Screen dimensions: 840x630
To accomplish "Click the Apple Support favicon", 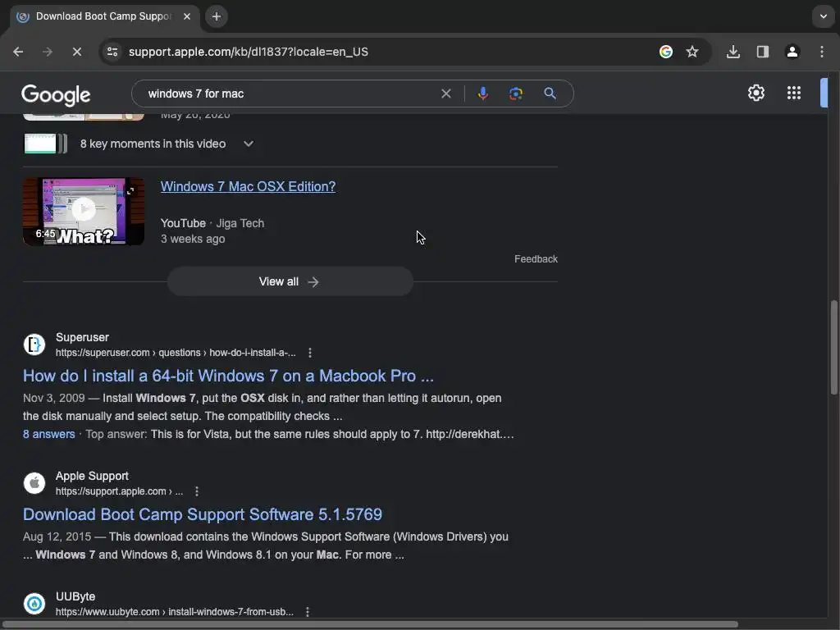I will [x=34, y=483].
